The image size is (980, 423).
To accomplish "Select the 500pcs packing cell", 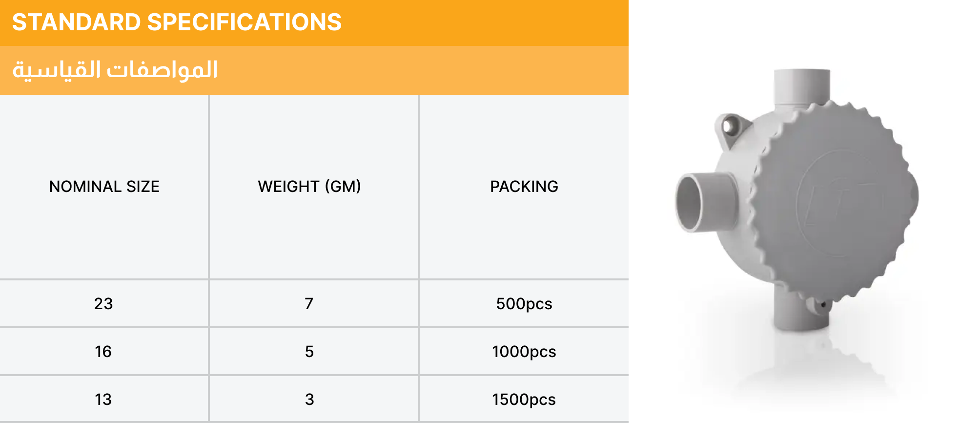I will [524, 303].
